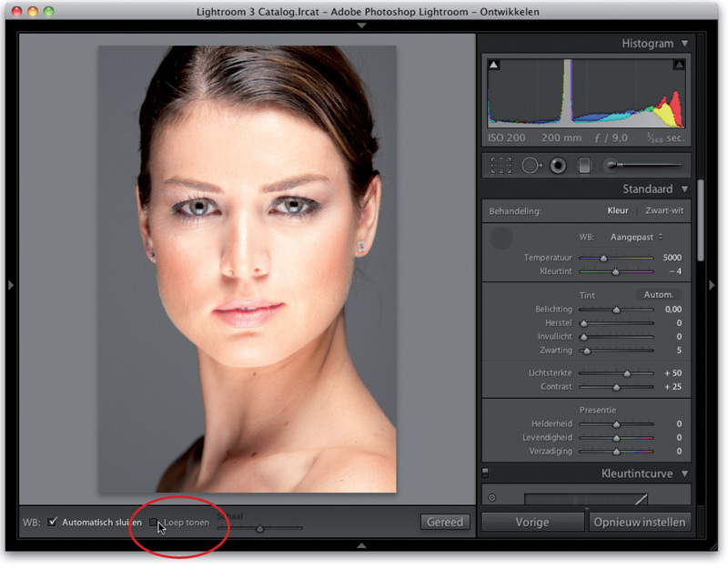The width and height of the screenshot is (728, 570).
Task: Select the Adjustment Brush tool
Action: (612, 165)
